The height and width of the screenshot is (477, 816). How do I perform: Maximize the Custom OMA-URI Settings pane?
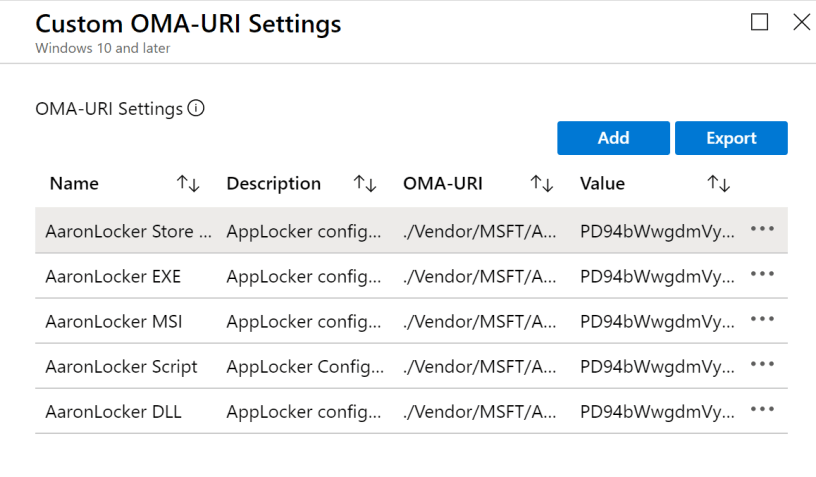(759, 22)
